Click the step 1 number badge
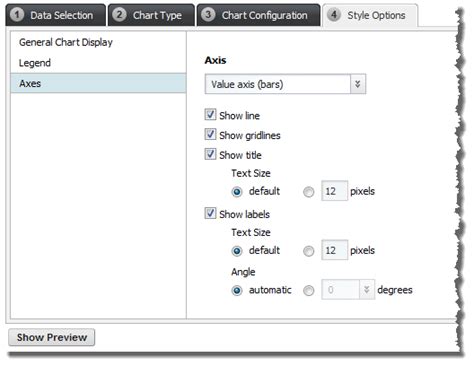This screenshot has width=474, height=366. [x=17, y=15]
